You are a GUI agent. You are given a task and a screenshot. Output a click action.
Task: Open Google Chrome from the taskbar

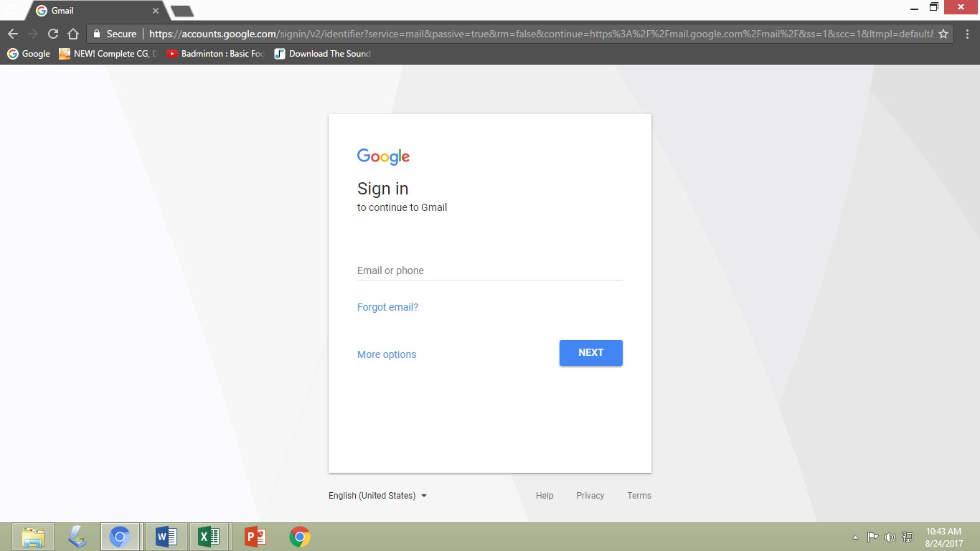(x=300, y=537)
